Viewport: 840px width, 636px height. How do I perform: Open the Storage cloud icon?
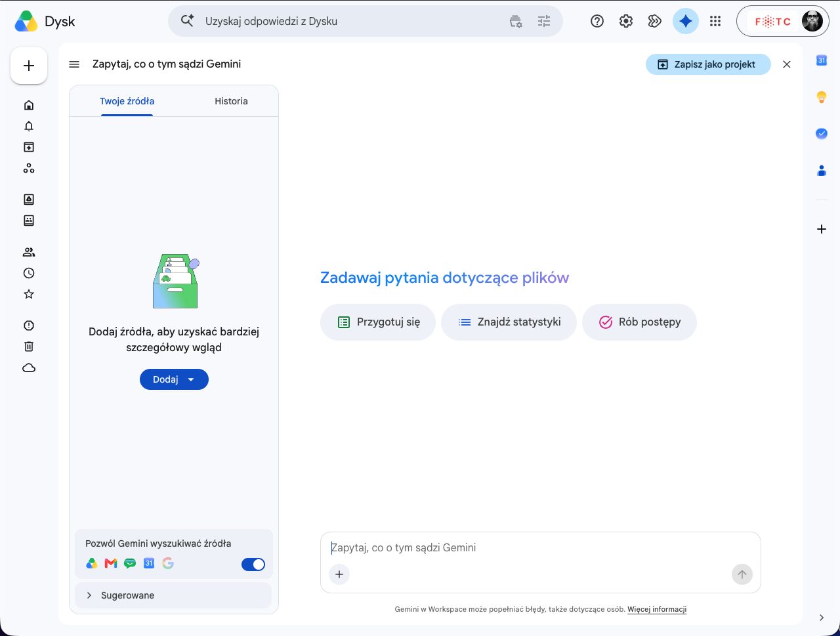pos(29,368)
